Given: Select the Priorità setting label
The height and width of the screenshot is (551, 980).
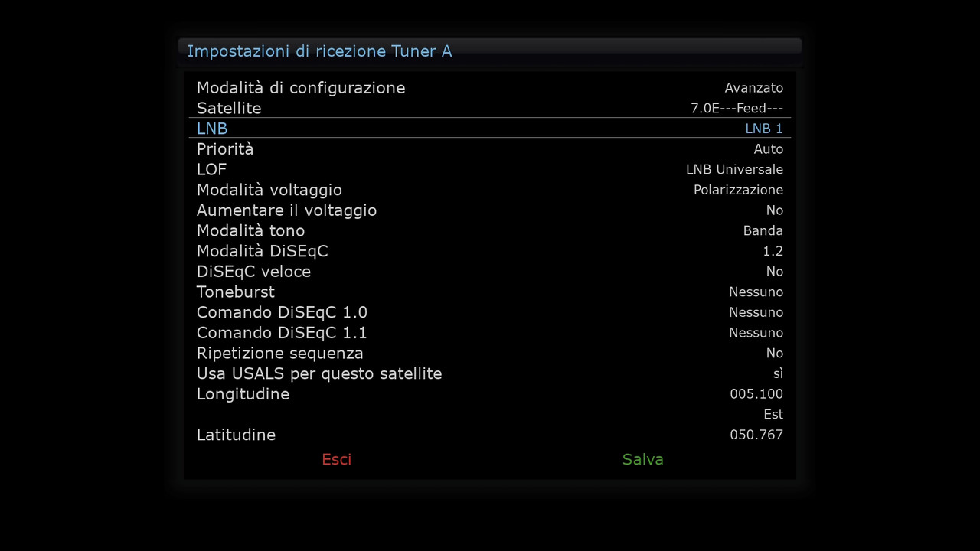Looking at the screenshot, I should [x=225, y=149].
